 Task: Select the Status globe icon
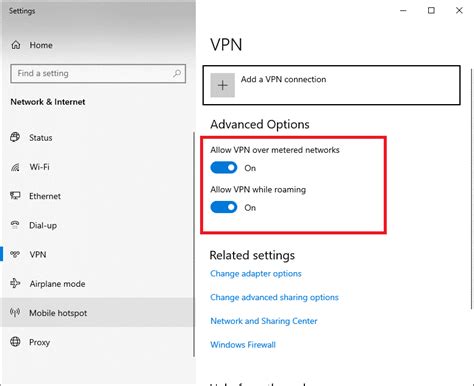pyautogui.click(x=15, y=137)
